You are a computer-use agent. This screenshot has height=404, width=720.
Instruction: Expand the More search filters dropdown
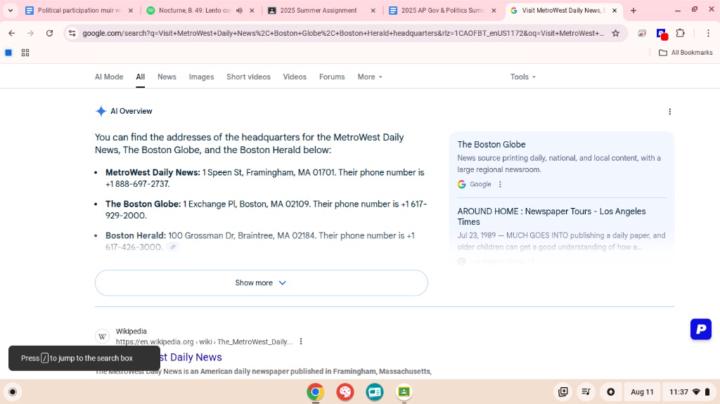[x=370, y=77]
